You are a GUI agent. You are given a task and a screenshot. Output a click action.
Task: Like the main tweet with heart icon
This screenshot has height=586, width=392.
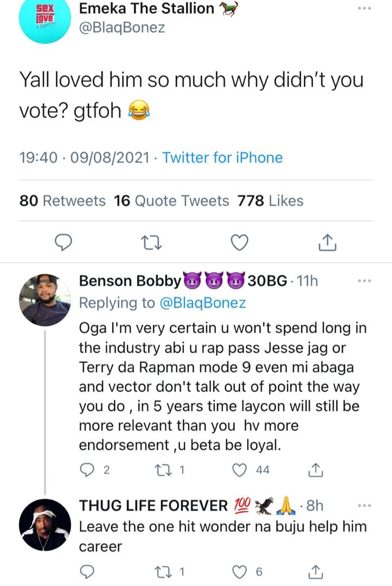pos(239,243)
